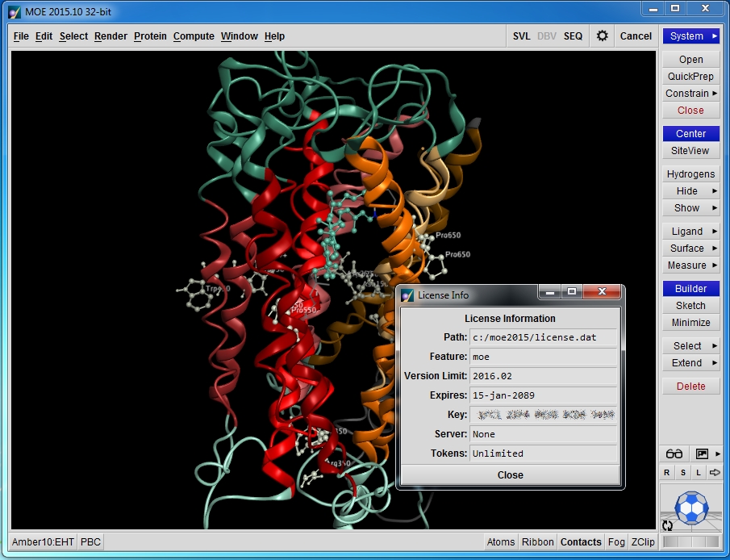Image resolution: width=730 pixels, height=560 pixels.
Task: Click the gray slider bar below the trackball
Action: click(x=691, y=541)
